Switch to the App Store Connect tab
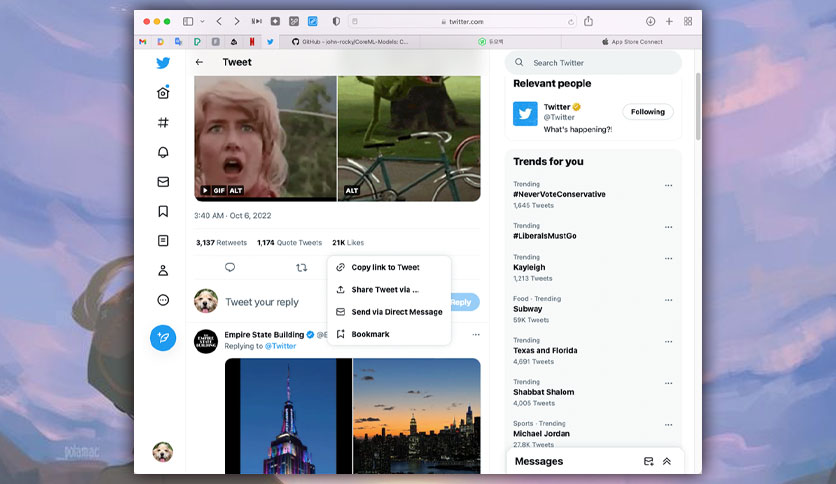The width and height of the screenshot is (836, 484). click(x=632, y=42)
